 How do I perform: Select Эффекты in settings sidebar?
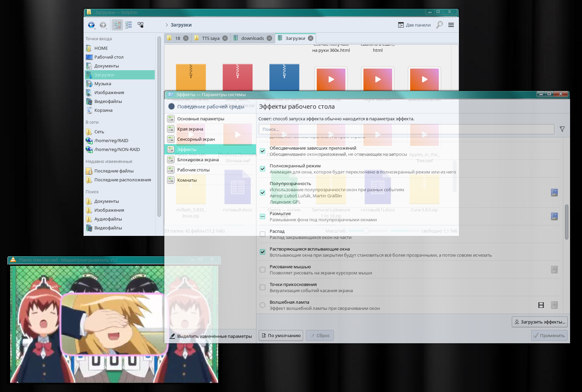click(210, 149)
